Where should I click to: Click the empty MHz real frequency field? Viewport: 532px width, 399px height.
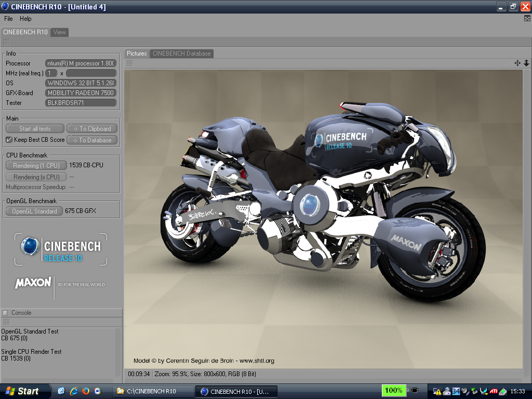[91, 73]
